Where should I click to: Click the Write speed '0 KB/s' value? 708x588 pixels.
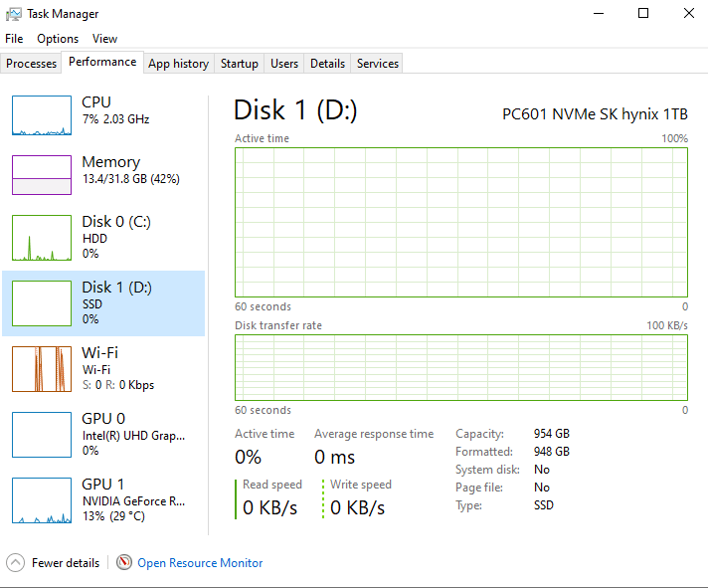click(x=358, y=507)
